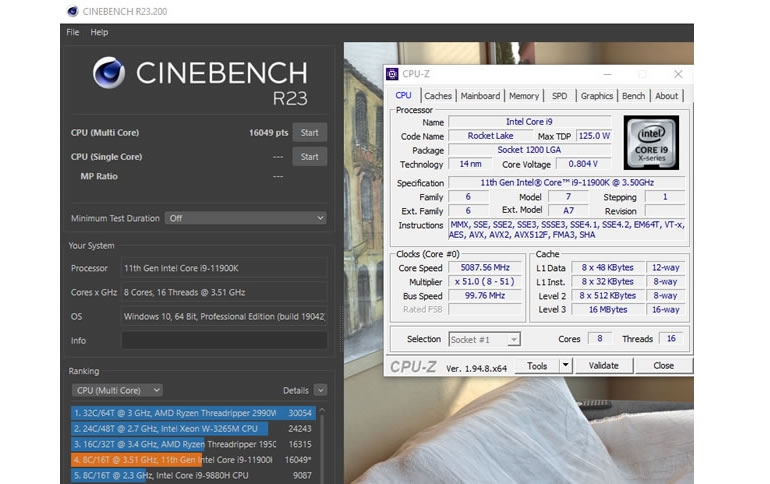Switch to the CPU tab in CPU-Z
Image resolution: width=770 pixels, height=484 pixels.
[404, 95]
